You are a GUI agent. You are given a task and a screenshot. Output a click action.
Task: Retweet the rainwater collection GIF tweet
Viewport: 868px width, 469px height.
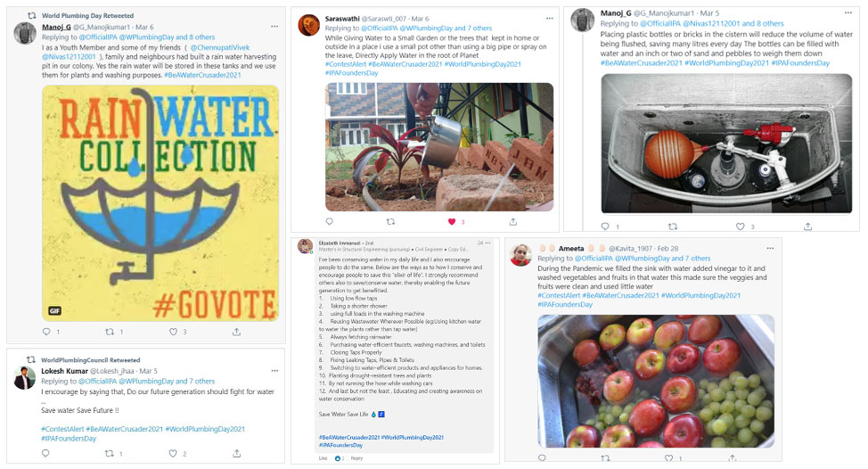pyautogui.click(x=110, y=332)
